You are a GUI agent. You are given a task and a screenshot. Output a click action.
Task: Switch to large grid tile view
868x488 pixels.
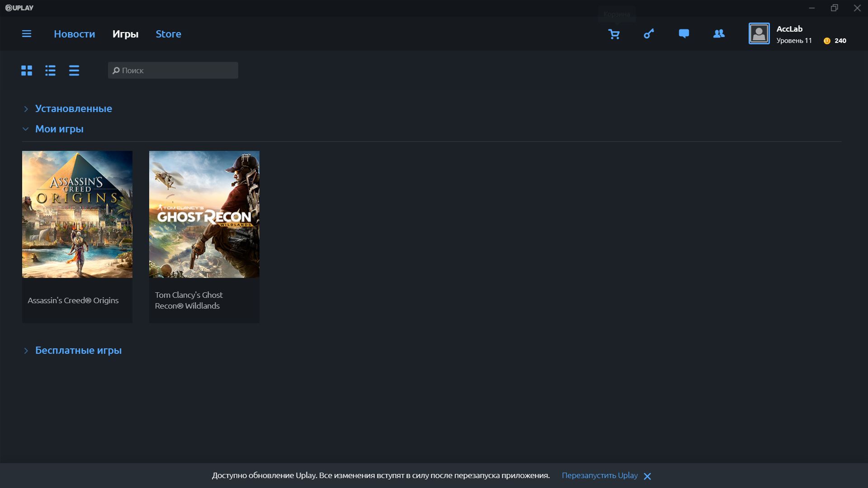pyautogui.click(x=27, y=70)
